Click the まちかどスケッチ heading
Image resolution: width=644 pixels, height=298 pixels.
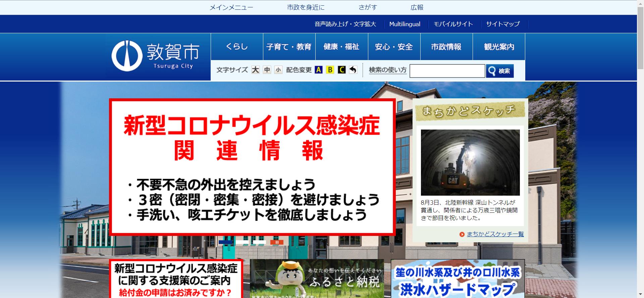470,111
